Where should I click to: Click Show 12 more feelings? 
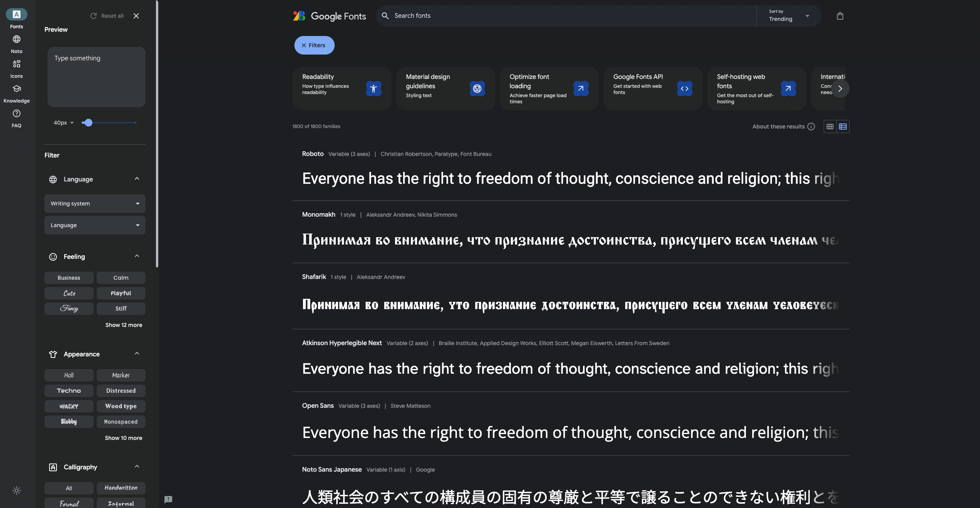coord(124,325)
